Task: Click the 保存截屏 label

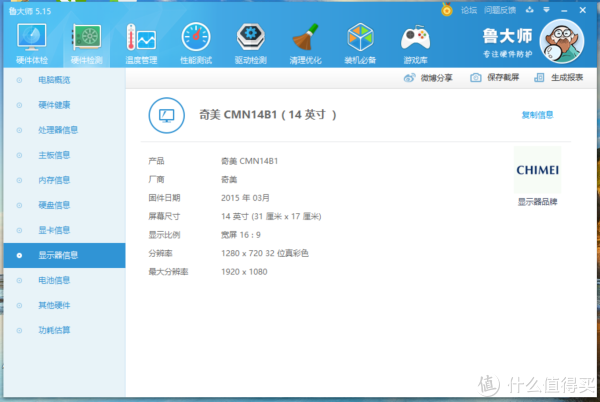Action: pos(503,78)
